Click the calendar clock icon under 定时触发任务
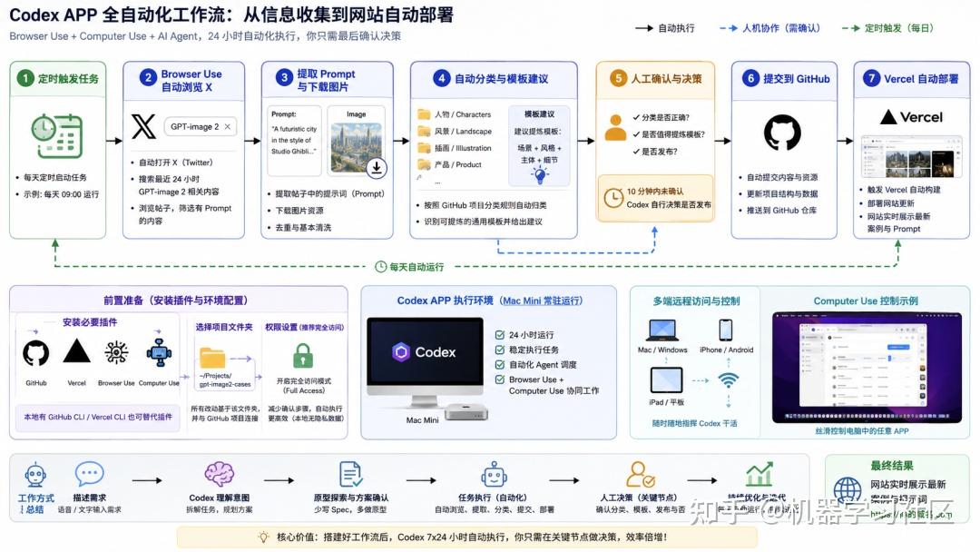Viewport: 980px width, 552px height. pos(57,135)
